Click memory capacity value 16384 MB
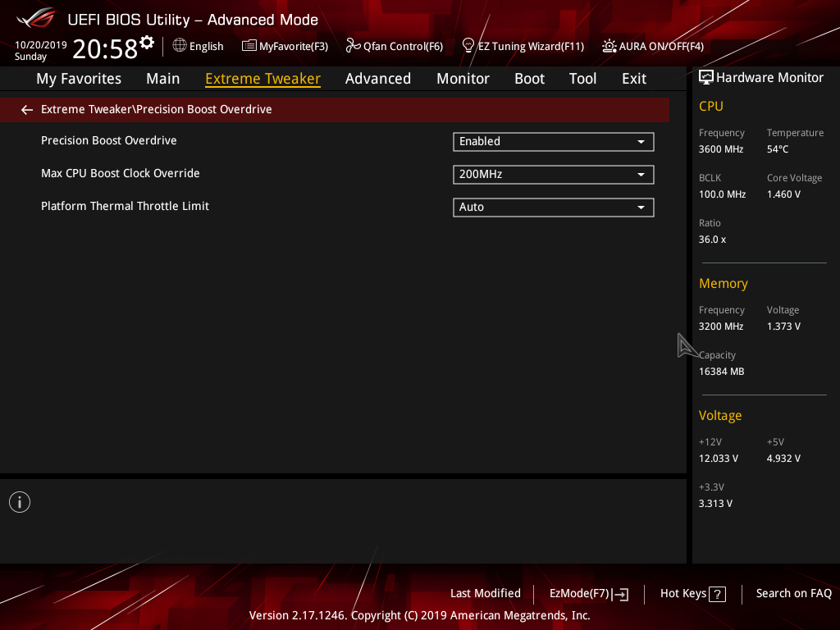840x630 pixels. [722, 372]
